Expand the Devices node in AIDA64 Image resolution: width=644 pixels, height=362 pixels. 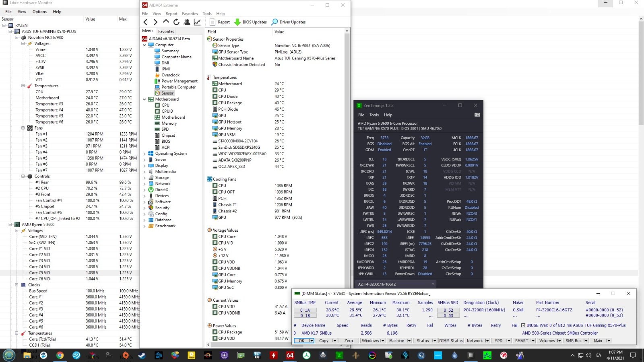[144, 196]
